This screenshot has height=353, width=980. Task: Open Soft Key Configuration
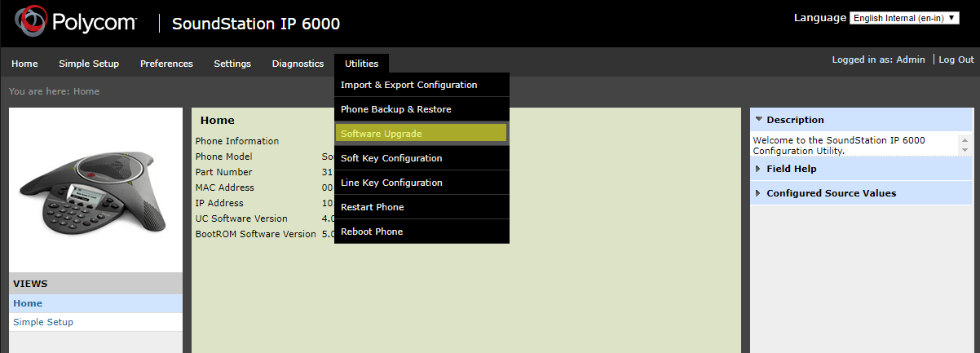tap(391, 158)
